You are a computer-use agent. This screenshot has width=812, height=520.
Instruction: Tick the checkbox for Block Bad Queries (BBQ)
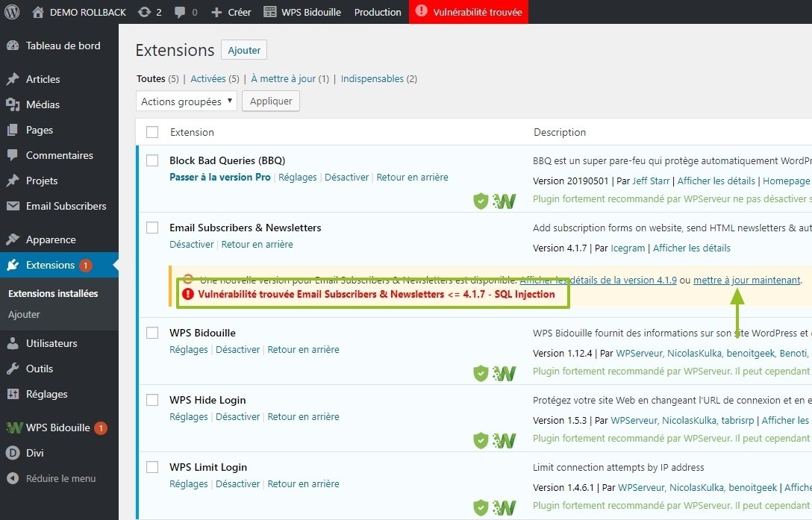point(152,160)
